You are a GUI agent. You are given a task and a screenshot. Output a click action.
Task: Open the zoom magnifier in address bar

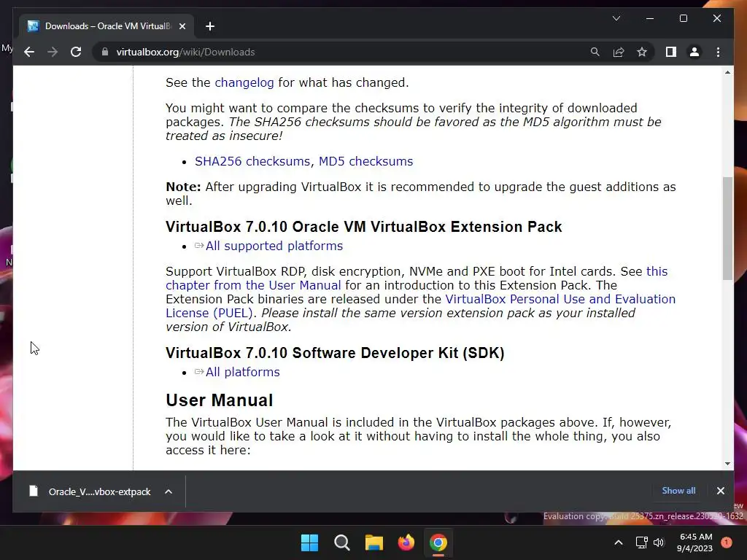(595, 52)
